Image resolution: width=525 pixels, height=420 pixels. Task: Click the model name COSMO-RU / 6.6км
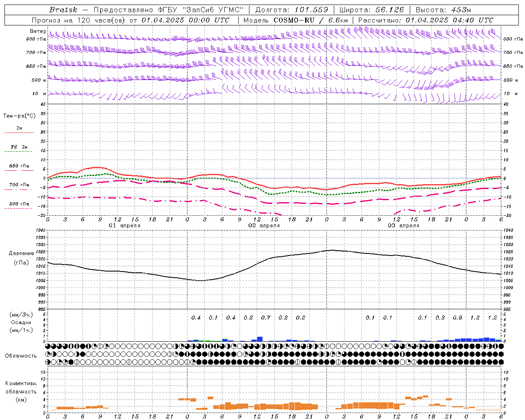pyautogui.click(x=310, y=20)
